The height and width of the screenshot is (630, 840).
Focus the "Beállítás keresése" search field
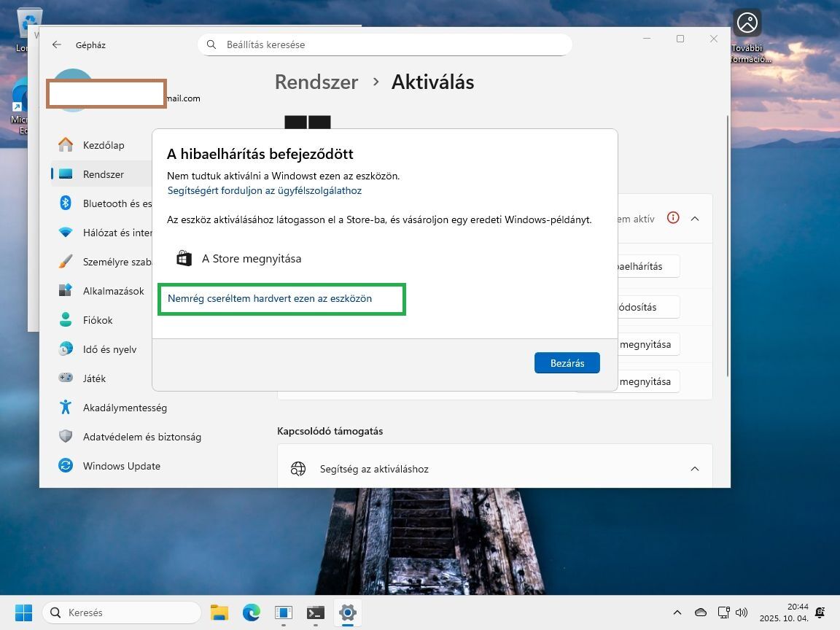[385, 44]
